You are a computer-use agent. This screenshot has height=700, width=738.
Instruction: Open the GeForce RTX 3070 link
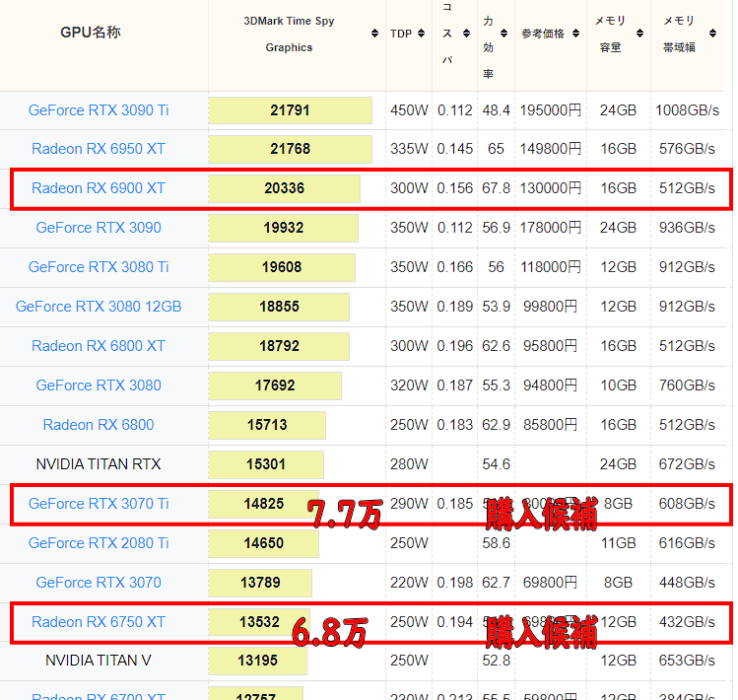(x=99, y=583)
